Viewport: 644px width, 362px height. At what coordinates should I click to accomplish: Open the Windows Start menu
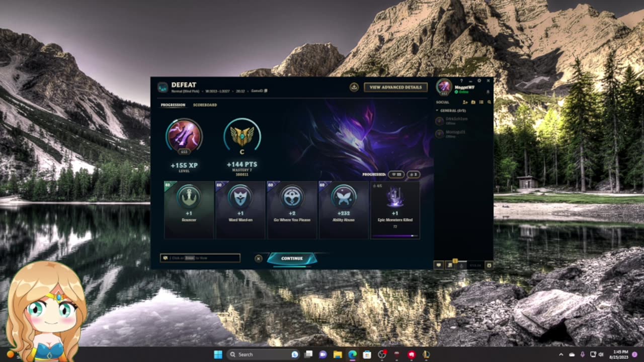218,354
